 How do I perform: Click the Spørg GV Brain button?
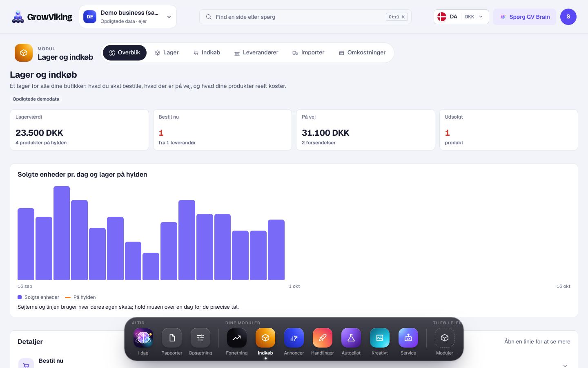click(x=525, y=17)
